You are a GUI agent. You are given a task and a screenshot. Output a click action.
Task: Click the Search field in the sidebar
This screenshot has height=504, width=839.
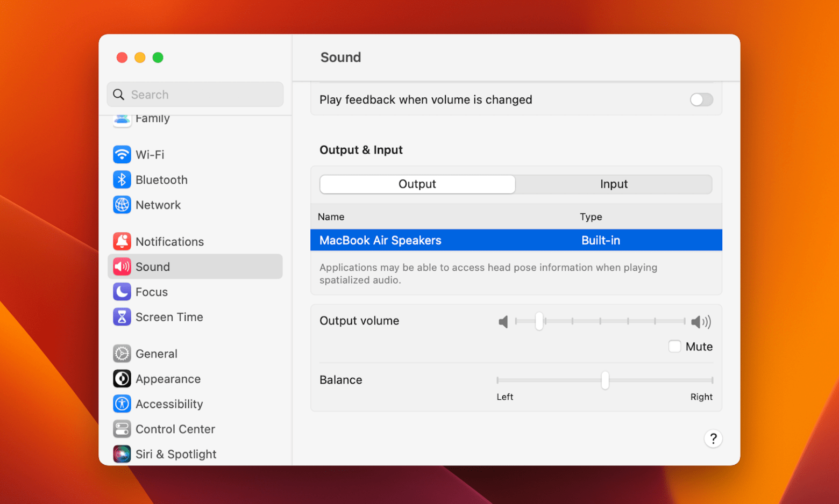(195, 94)
